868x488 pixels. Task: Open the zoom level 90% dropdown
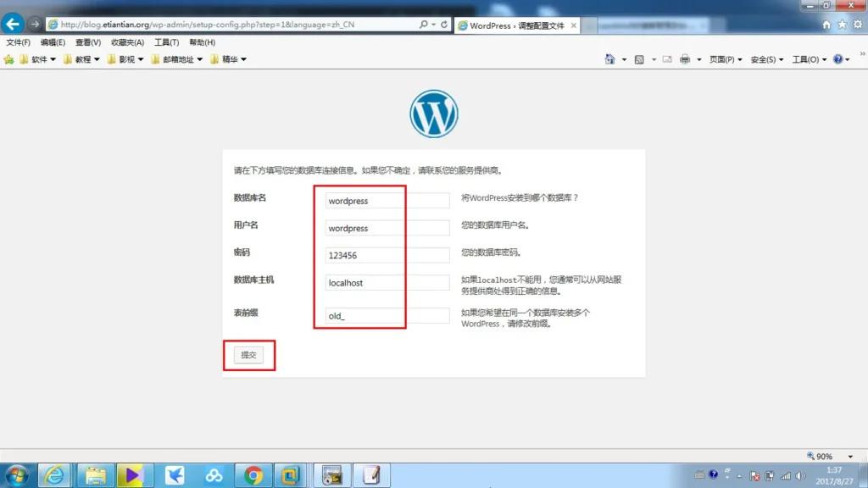[824, 456]
